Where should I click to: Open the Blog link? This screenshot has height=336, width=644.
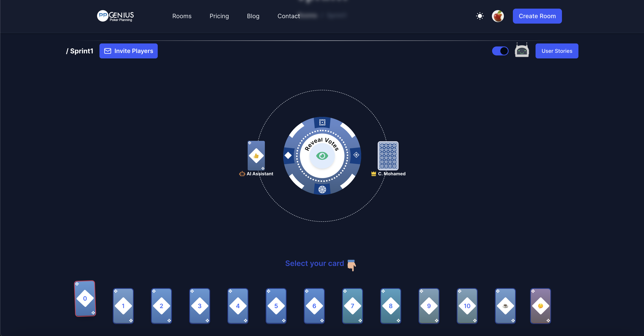(253, 16)
